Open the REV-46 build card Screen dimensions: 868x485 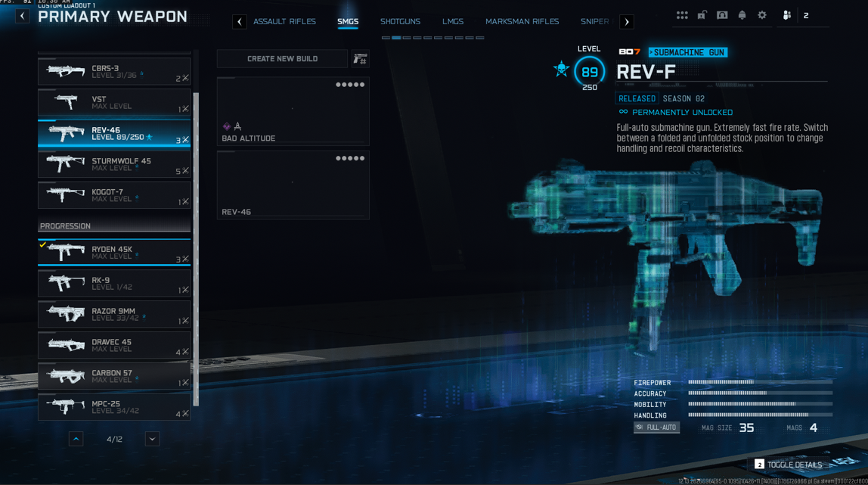coord(293,185)
